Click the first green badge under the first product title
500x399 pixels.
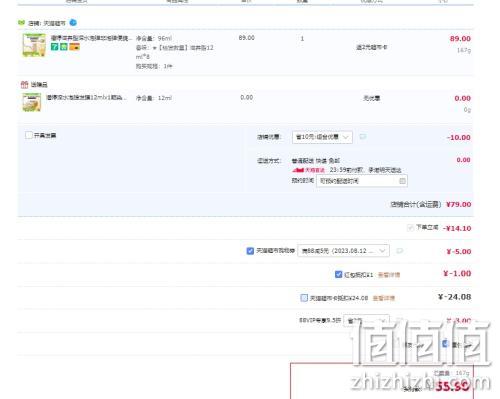pyautogui.click(x=54, y=47)
